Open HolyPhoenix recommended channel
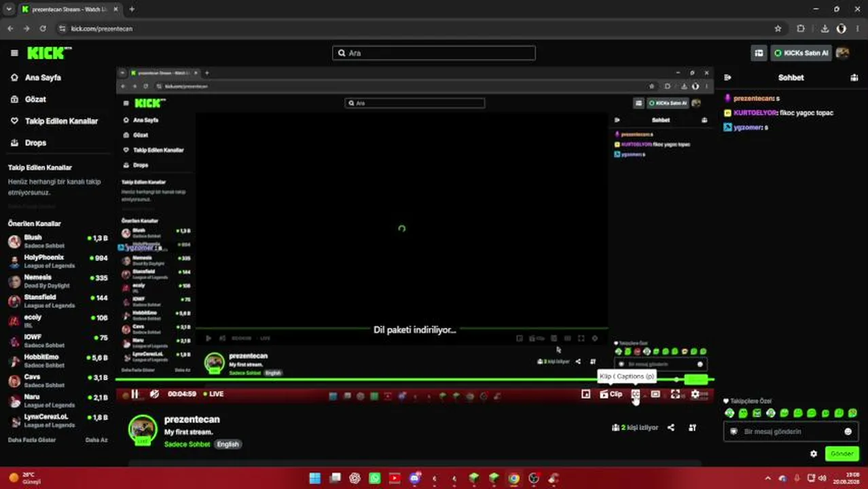The image size is (868, 489). [x=57, y=261]
